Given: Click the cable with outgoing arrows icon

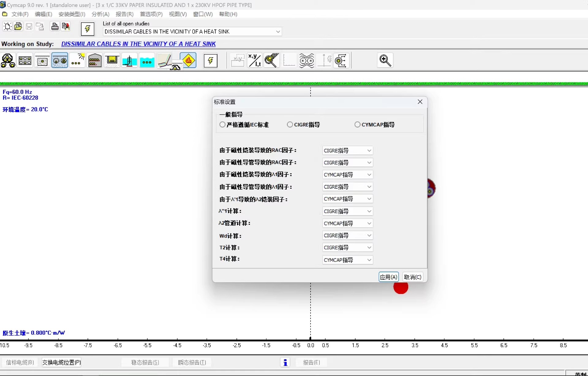Looking at the screenshot, I should [x=341, y=61].
